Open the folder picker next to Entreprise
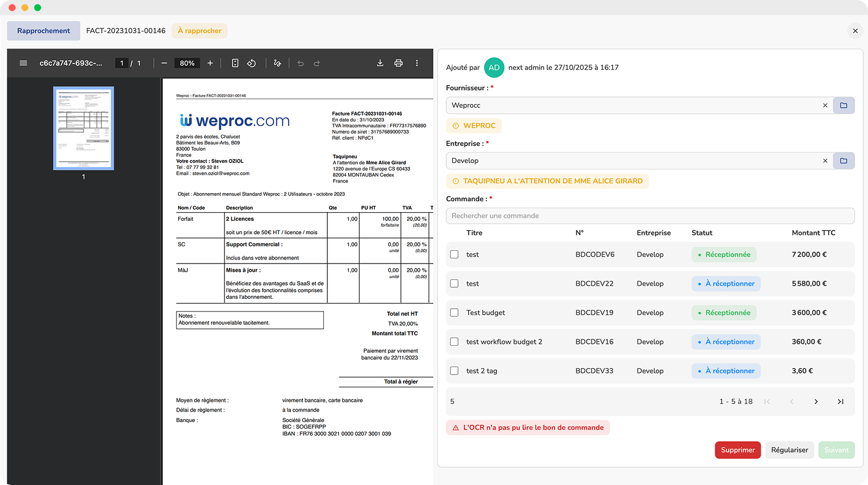 point(844,161)
